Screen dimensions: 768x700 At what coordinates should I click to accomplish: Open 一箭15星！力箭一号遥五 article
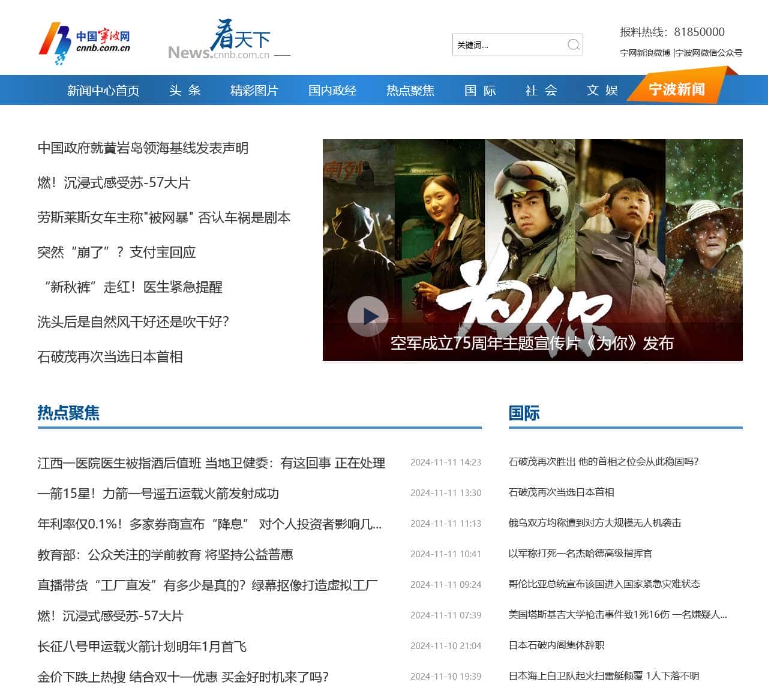point(158,494)
